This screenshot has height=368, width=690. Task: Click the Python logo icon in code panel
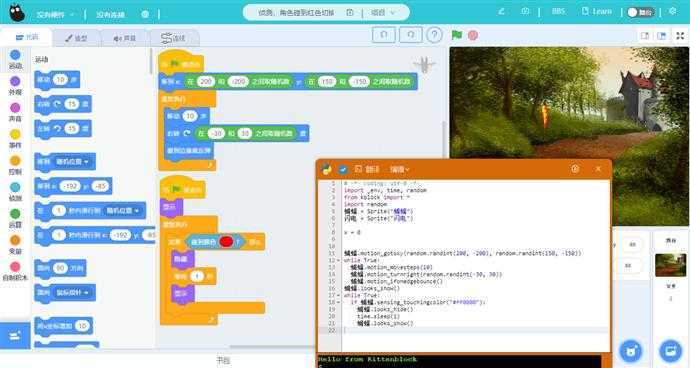326,169
